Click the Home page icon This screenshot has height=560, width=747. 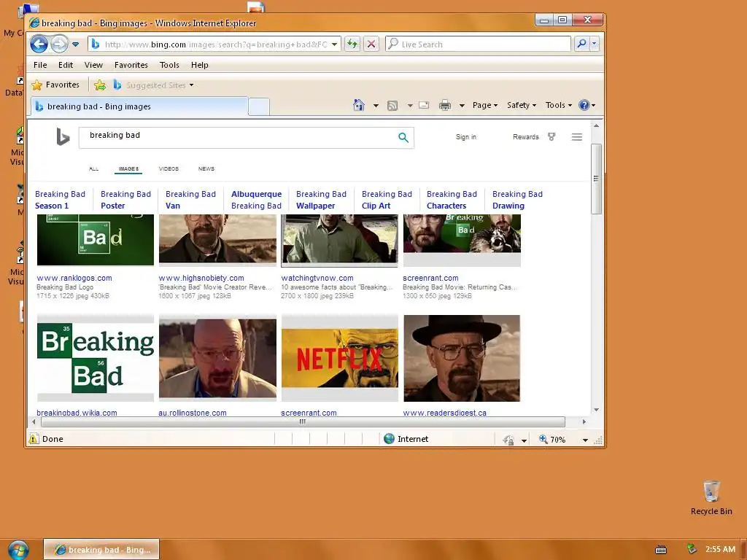click(359, 105)
